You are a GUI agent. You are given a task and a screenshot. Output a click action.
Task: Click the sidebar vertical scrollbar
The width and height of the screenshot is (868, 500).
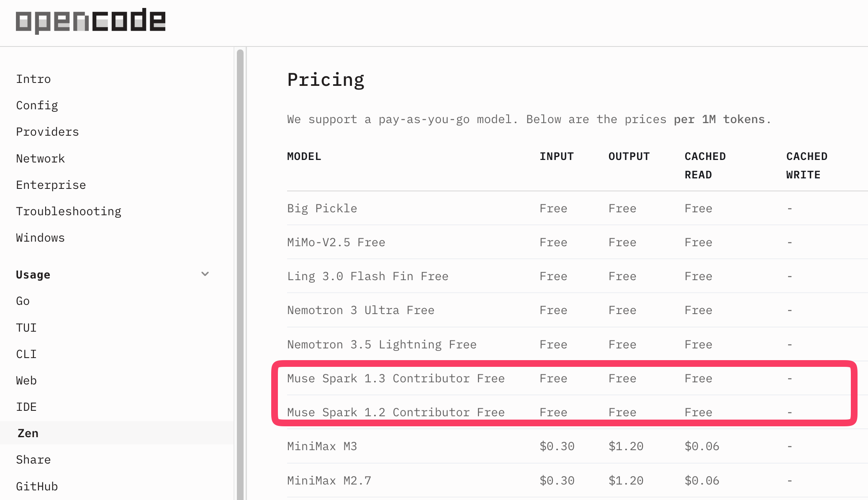[240, 274]
